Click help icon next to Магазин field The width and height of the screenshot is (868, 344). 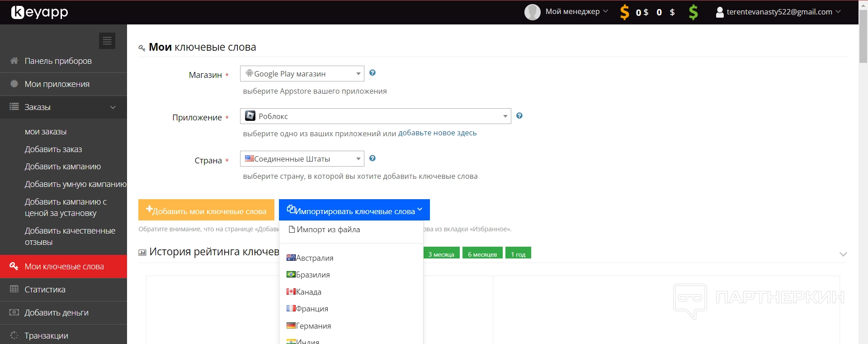point(373,73)
